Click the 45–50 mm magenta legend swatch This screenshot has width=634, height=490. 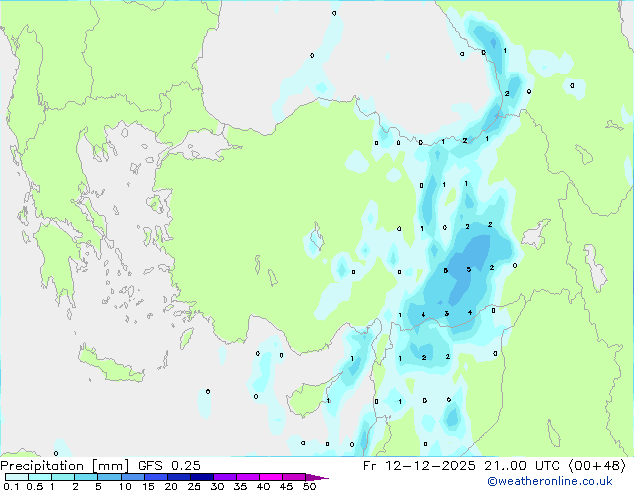[294, 477]
